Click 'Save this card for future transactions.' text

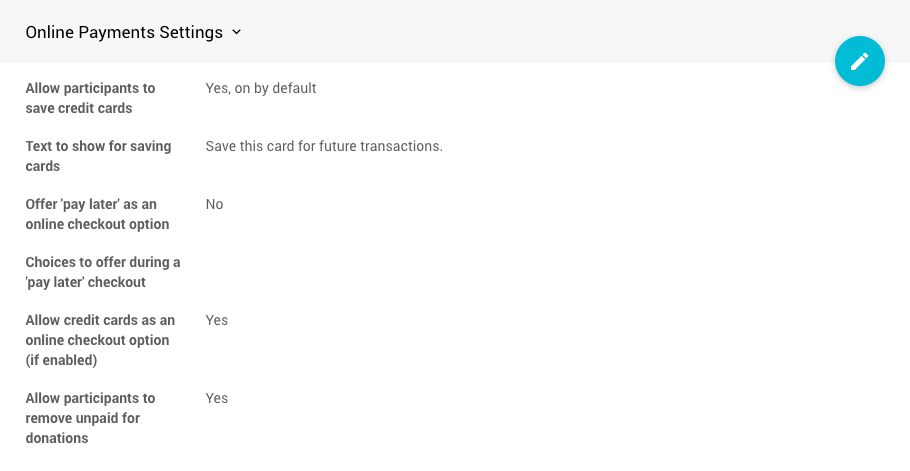(324, 146)
